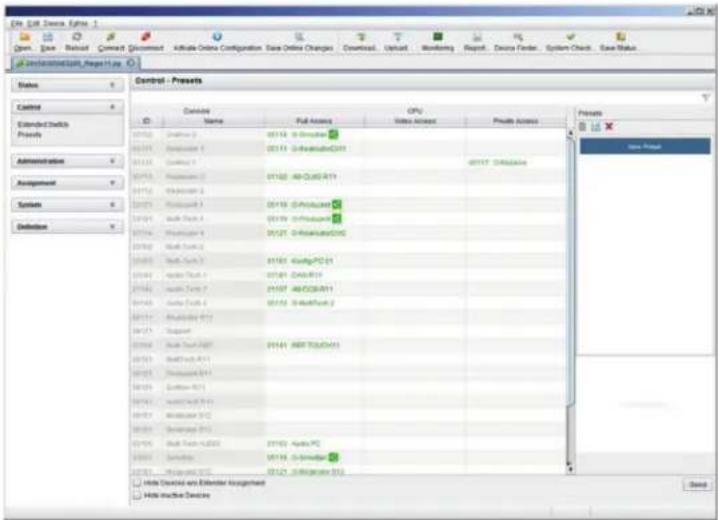Open the File menu
Image resolution: width=718 pixels, height=520 pixels.
(x=17, y=23)
